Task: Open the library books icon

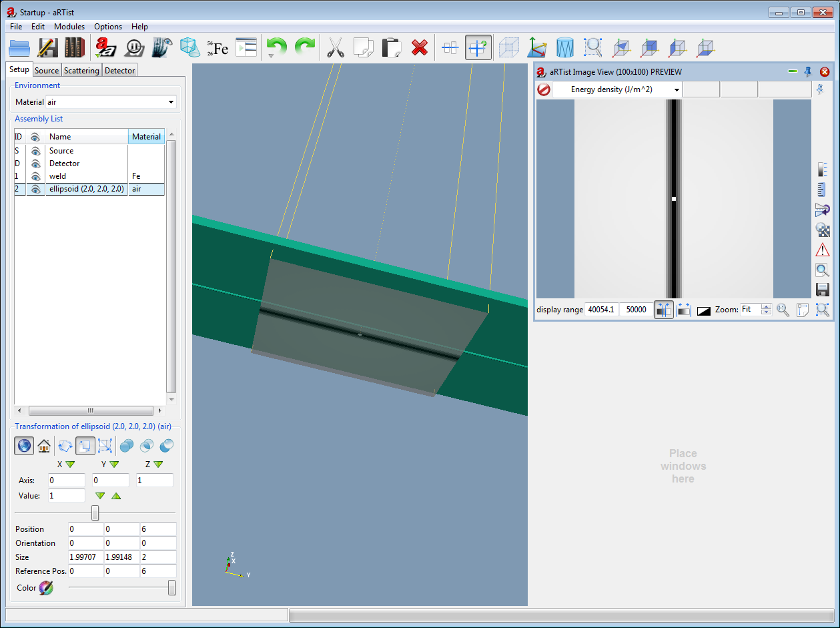Action: coord(75,48)
